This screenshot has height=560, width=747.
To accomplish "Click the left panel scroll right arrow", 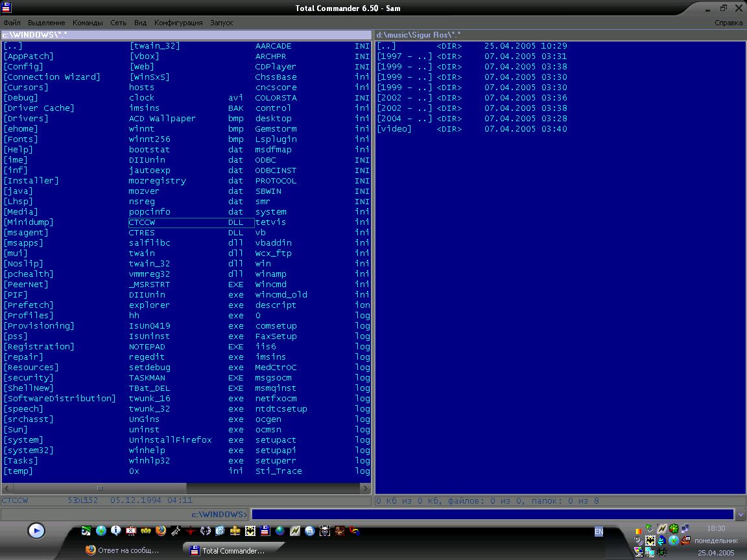I will 366,488.
